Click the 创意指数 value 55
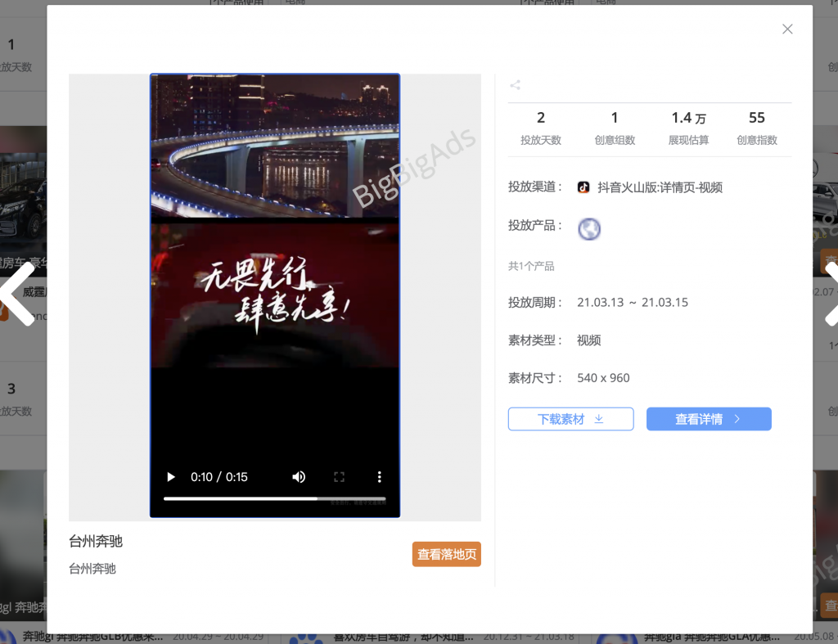Image resolution: width=838 pixels, height=644 pixels. [x=757, y=118]
